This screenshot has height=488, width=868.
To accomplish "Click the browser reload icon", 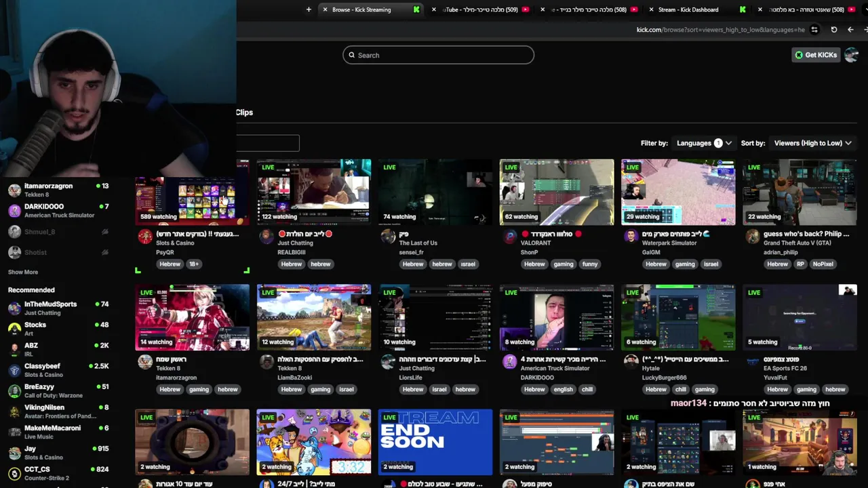I will (x=833, y=30).
